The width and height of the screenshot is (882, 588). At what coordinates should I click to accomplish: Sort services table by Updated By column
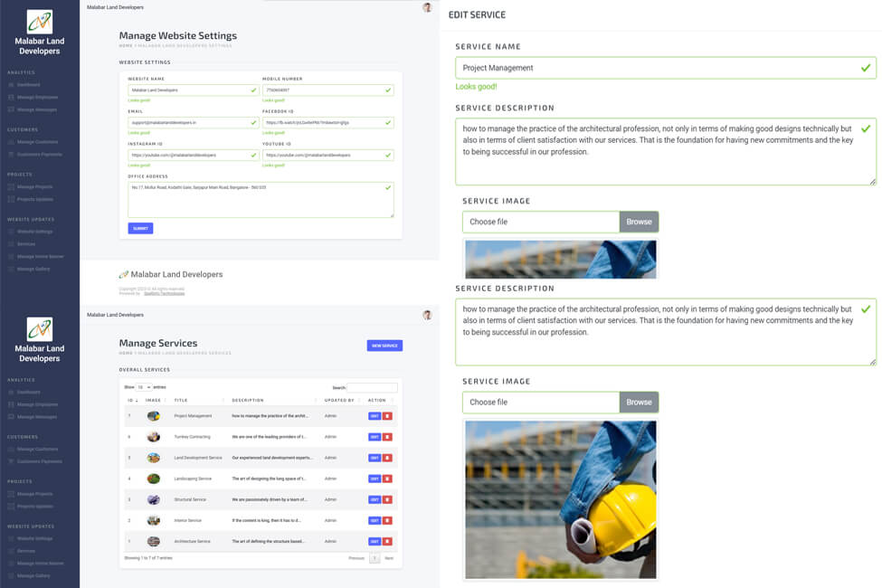(341, 400)
